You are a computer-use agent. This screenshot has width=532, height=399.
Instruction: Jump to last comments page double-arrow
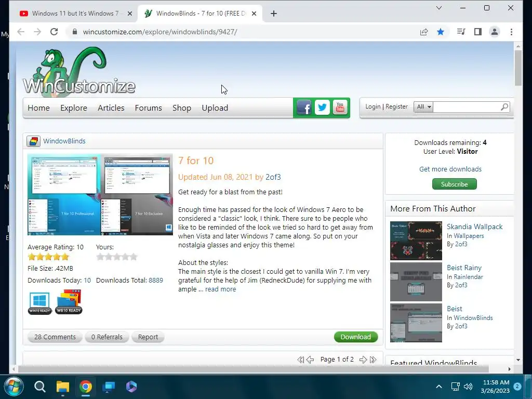coord(373,360)
